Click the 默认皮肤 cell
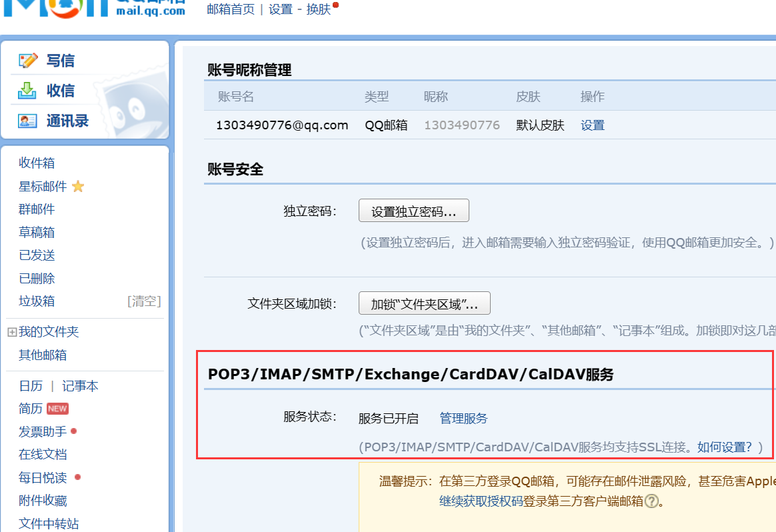776x532 pixels. point(540,125)
